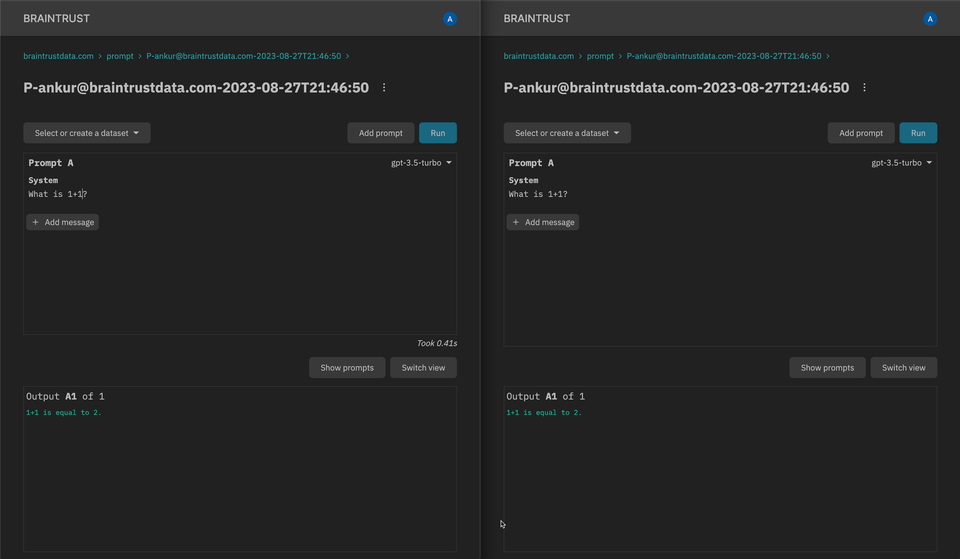Click the plus Add message button in left pane
960x559 pixels.
pos(63,222)
